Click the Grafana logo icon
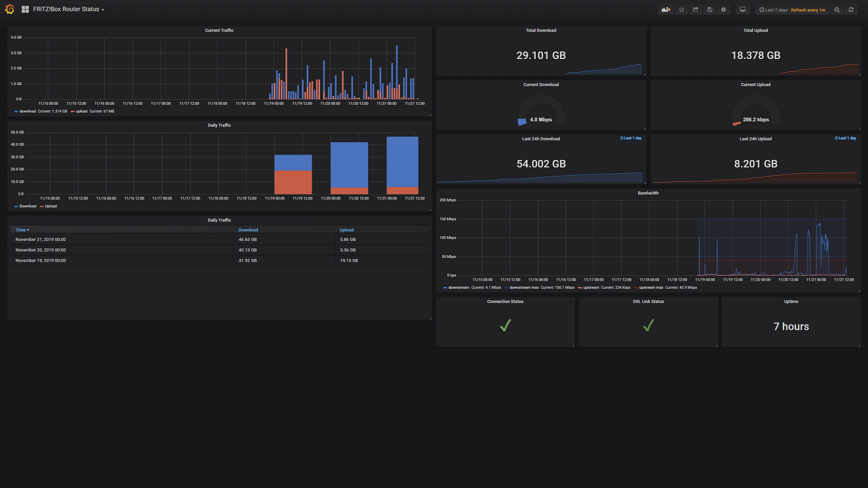Screen dimensions: 868x488 pyautogui.click(x=9, y=9)
